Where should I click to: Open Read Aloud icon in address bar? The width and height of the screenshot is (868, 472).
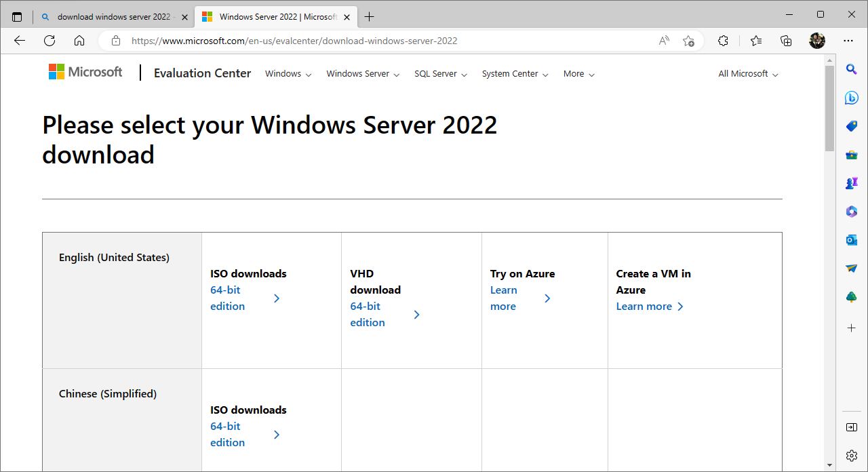click(x=664, y=41)
